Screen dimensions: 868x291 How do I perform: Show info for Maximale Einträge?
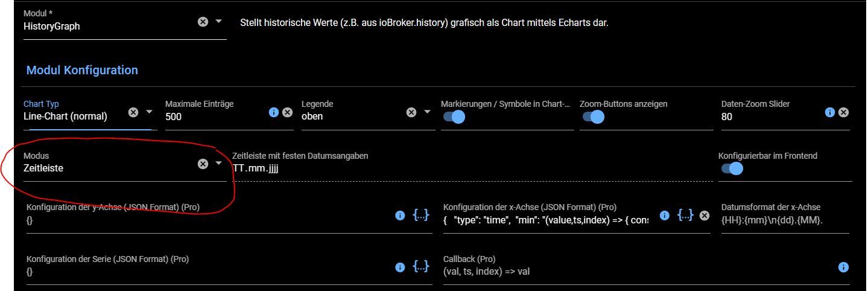click(x=274, y=112)
